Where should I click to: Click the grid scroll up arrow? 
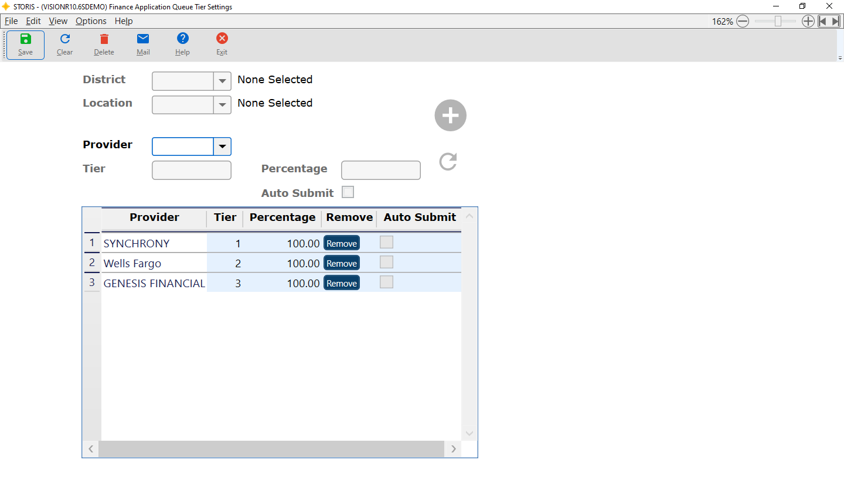[x=469, y=216]
